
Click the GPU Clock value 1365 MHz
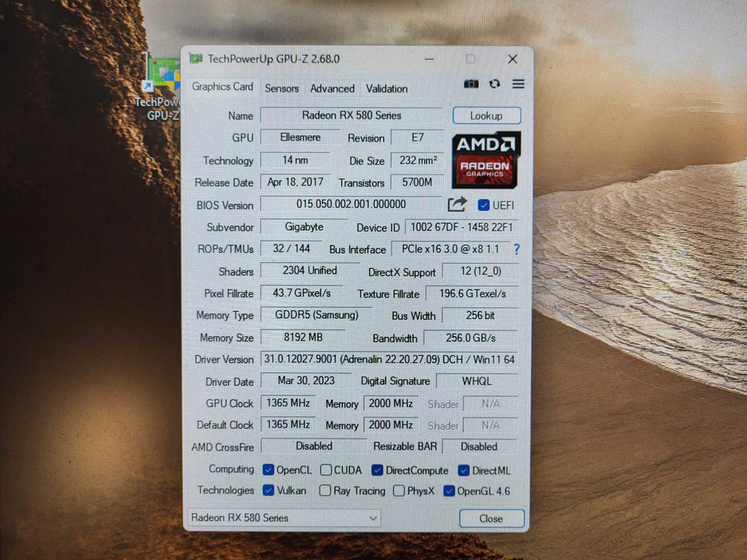[x=287, y=403]
